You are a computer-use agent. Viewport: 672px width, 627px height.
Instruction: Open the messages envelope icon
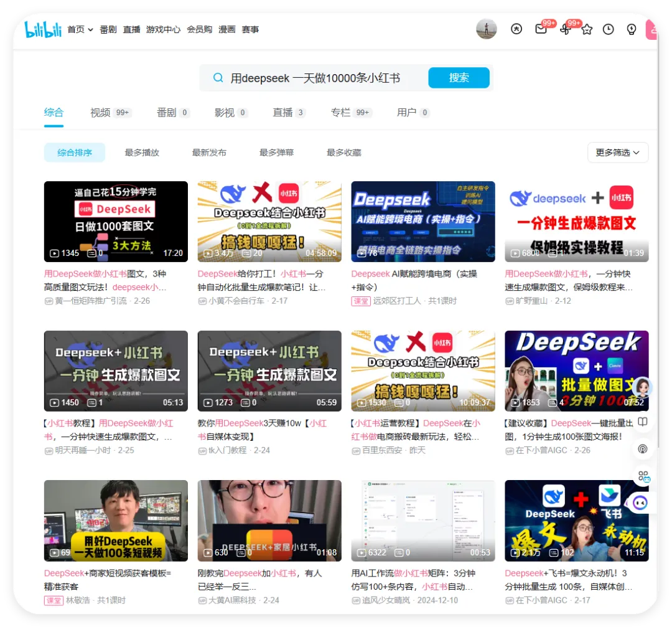point(541,29)
